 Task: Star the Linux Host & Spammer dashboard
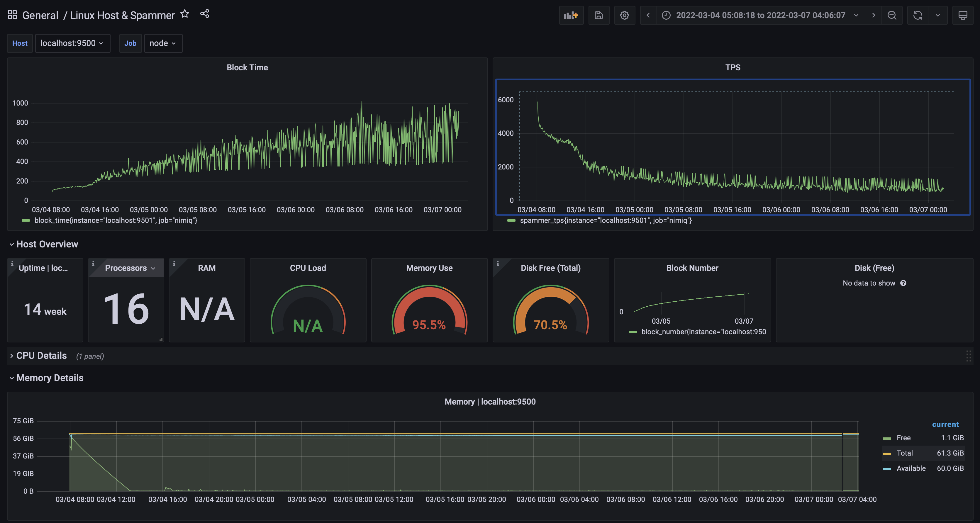pos(184,14)
